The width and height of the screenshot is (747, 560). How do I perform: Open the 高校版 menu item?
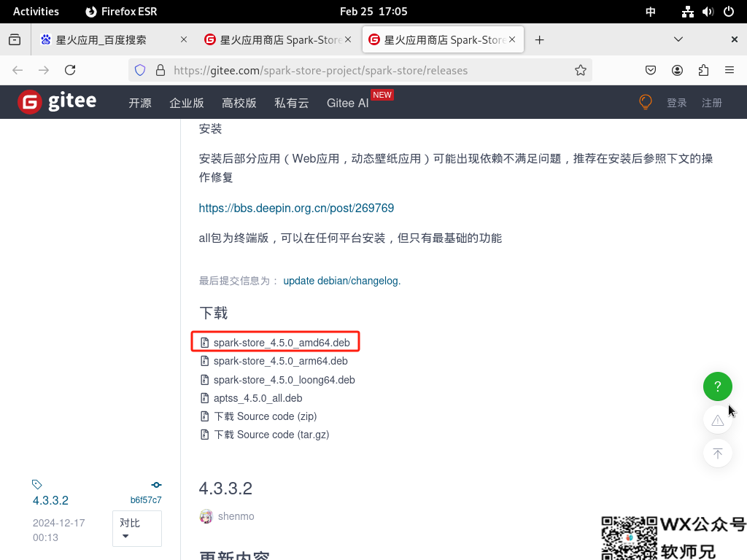click(239, 103)
